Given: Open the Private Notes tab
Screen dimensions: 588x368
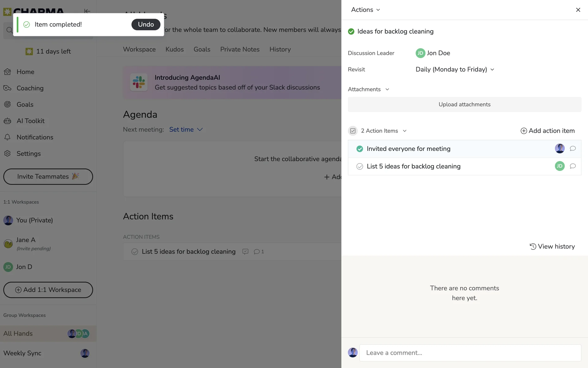Looking at the screenshot, I should coord(240,49).
